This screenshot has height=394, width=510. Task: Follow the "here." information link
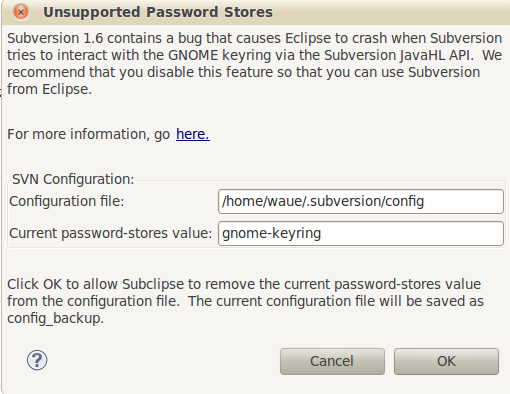(193, 134)
